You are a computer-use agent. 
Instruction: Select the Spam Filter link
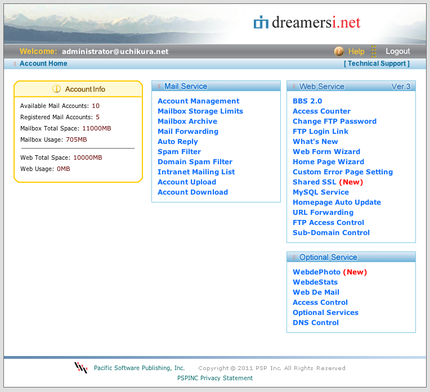[x=179, y=152]
